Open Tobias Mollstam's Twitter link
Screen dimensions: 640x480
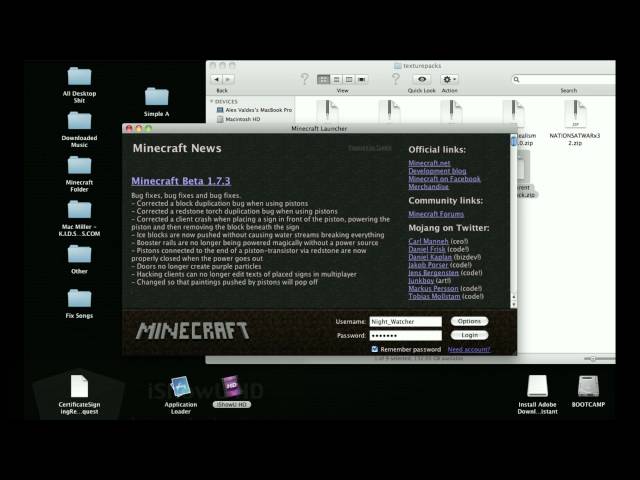coord(434,296)
